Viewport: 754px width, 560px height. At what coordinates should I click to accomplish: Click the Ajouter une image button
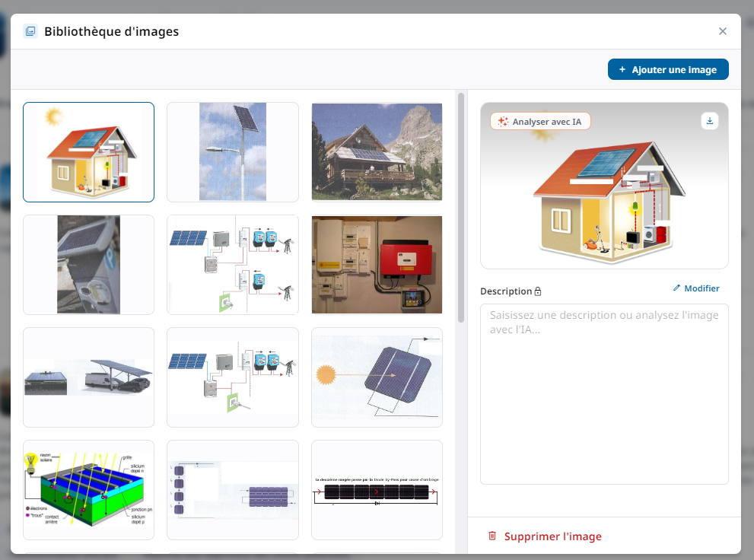(x=668, y=69)
